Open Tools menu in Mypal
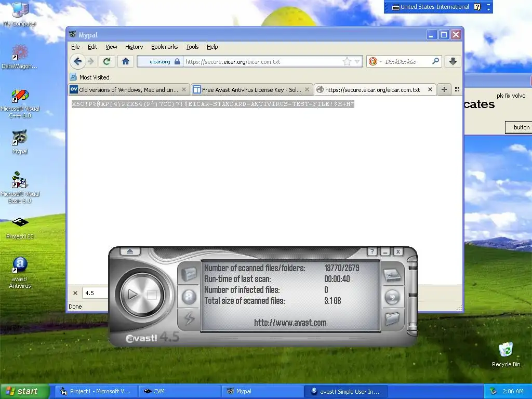This screenshot has width=532, height=399. click(192, 47)
